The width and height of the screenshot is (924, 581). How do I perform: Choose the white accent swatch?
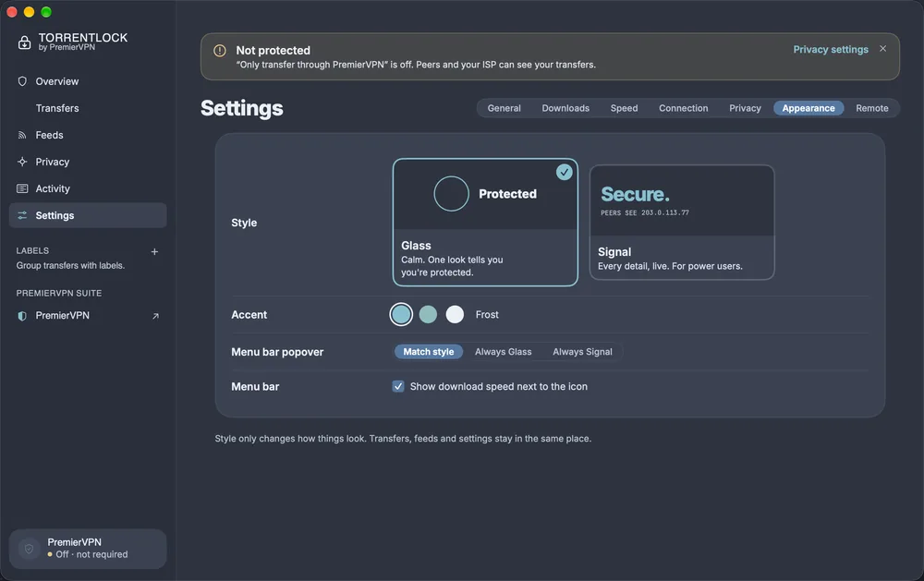[x=455, y=315]
